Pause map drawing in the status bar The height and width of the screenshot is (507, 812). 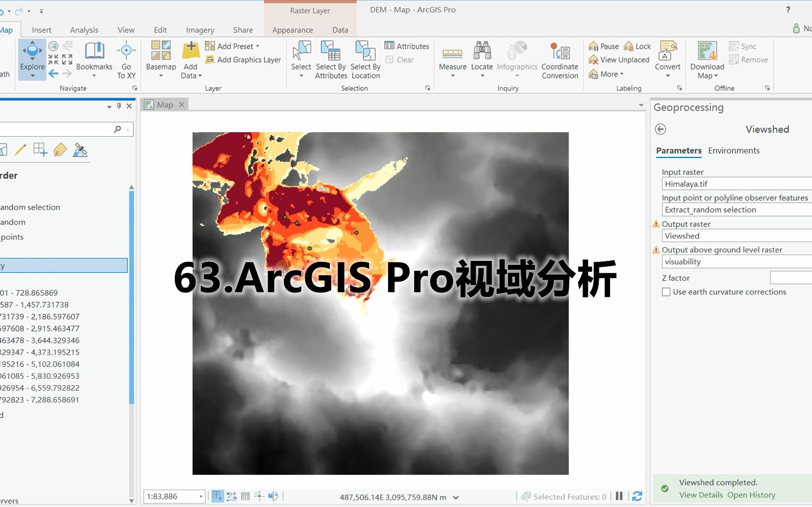pos(619,496)
